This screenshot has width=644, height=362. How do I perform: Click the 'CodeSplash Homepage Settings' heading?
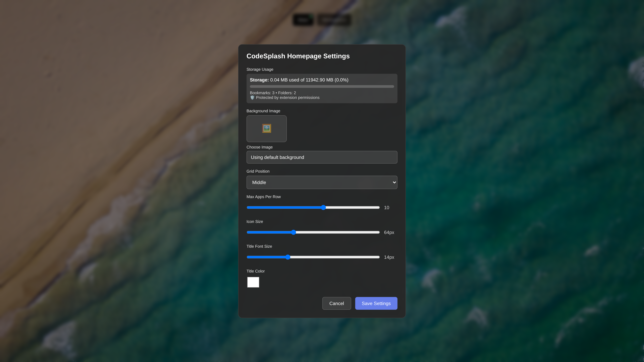click(298, 56)
